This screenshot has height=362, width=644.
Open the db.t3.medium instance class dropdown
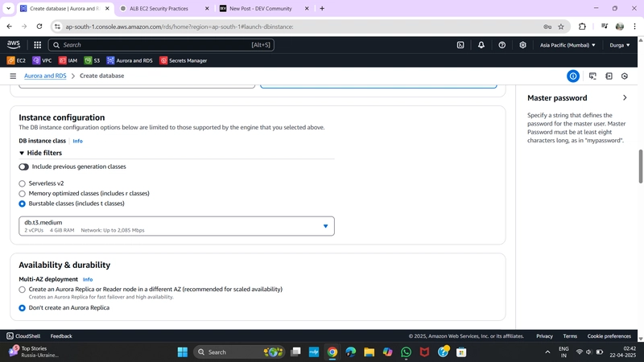(x=176, y=226)
